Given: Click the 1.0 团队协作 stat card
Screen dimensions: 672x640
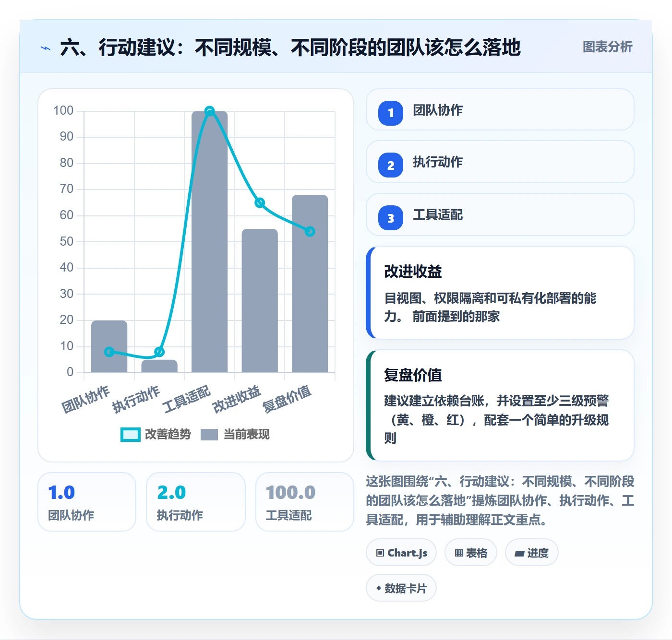Looking at the screenshot, I should click(x=87, y=502).
